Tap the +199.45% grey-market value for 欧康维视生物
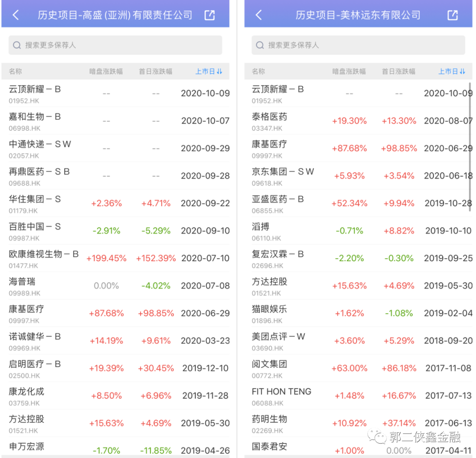Screen dimensions: 476x458 coord(106,259)
